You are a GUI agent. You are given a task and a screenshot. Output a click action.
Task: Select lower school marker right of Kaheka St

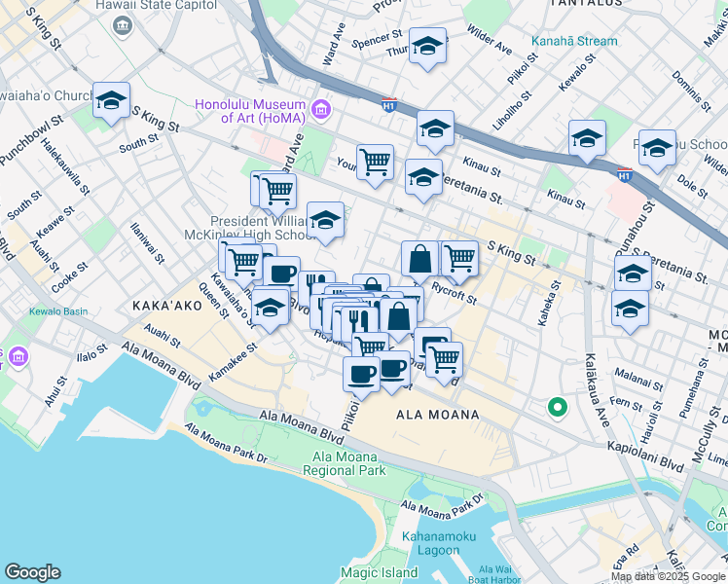tap(630, 312)
